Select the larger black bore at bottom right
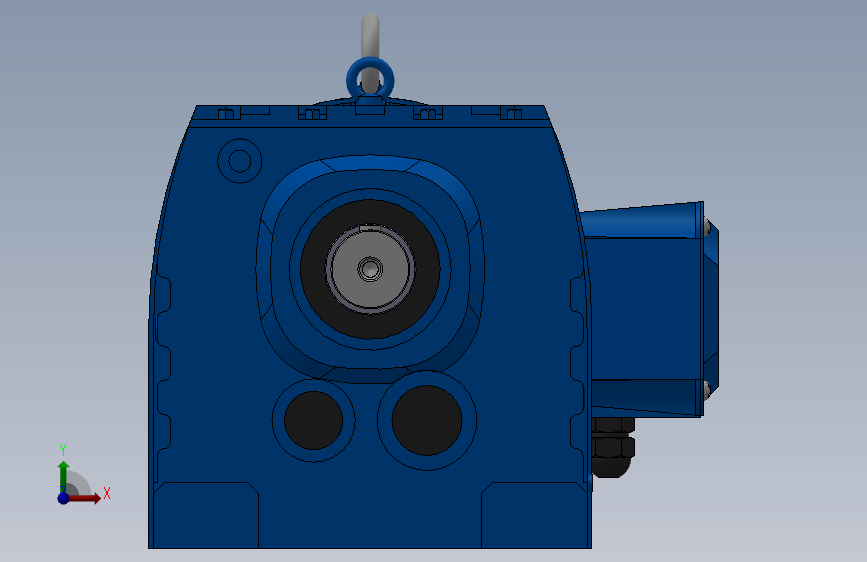This screenshot has height=562, width=867. point(427,420)
